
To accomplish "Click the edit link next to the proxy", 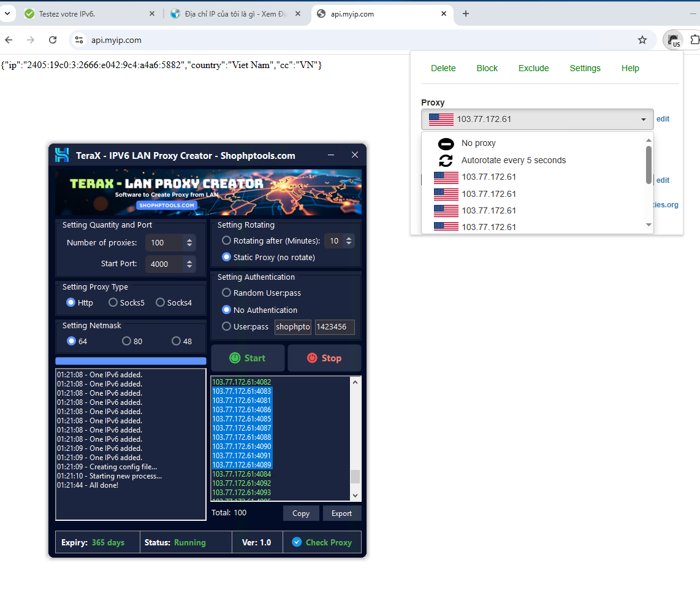I will (x=663, y=119).
